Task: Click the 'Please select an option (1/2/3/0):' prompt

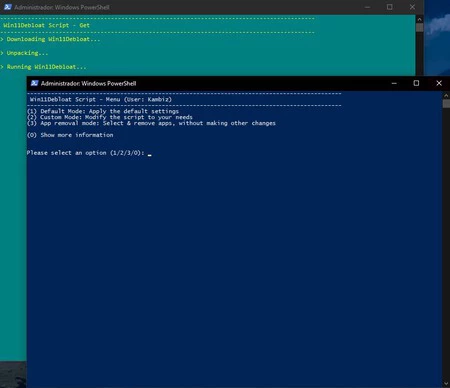Action: coord(86,153)
